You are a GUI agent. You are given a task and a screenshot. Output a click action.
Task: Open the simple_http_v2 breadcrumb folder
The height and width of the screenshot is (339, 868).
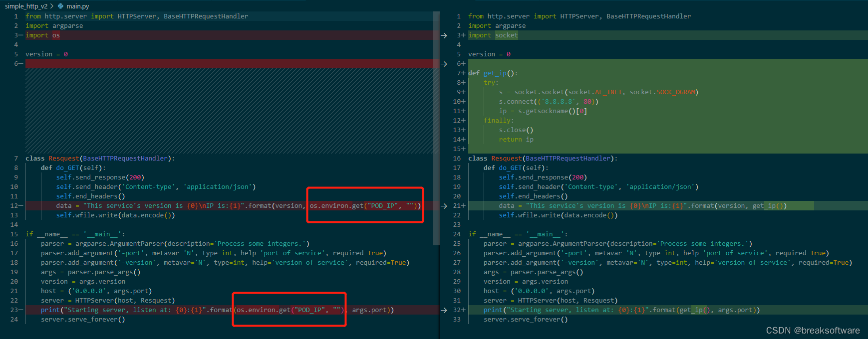tap(26, 6)
